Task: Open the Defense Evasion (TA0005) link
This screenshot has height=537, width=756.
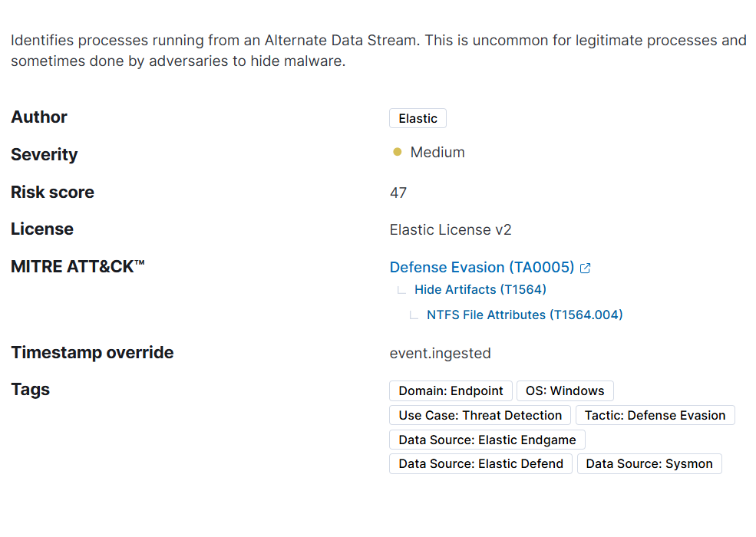Action: tap(482, 268)
